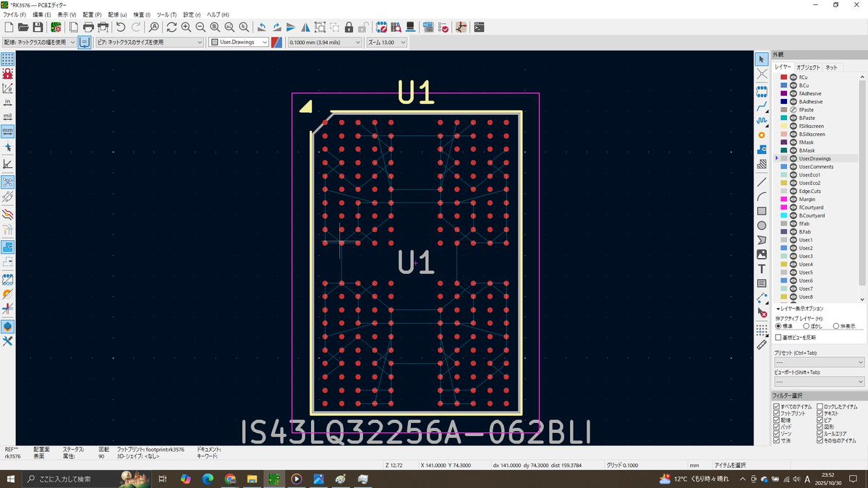
Task: Open ファイル (F) menu
Action: coord(14,14)
